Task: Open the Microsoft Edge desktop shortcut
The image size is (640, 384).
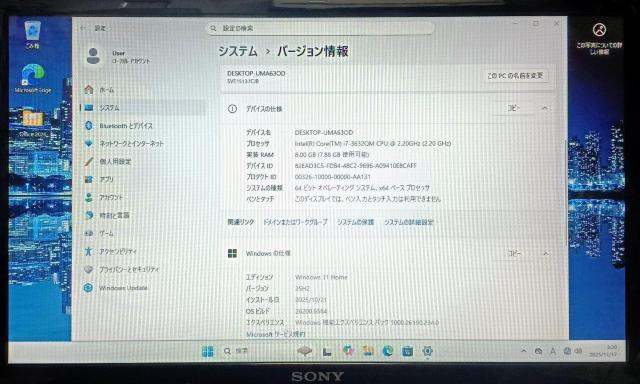Action: coord(33,79)
